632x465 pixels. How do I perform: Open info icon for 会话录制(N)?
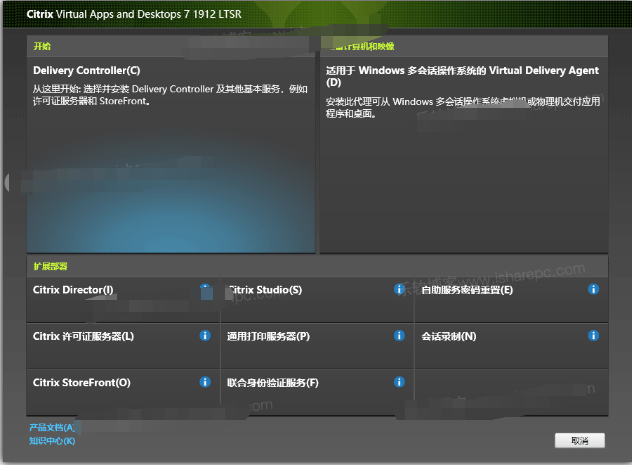tap(593, 335)
